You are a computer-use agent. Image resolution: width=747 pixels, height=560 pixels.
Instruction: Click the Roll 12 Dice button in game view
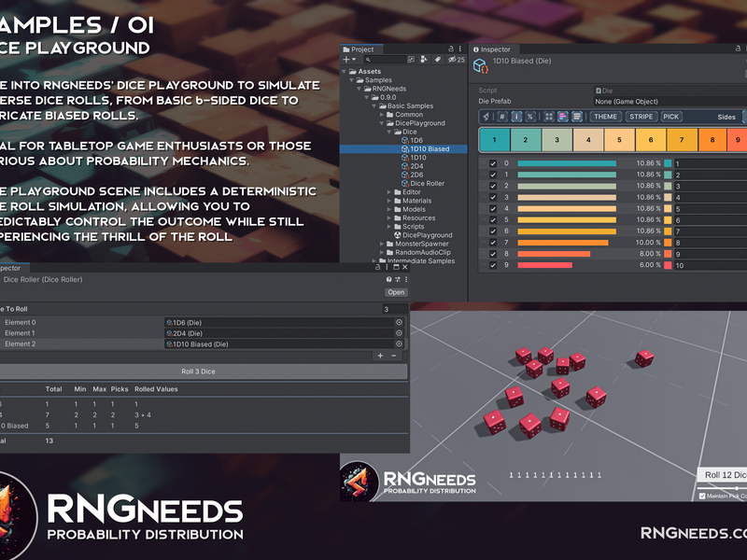pyautogui.click(x=723, y=475)
